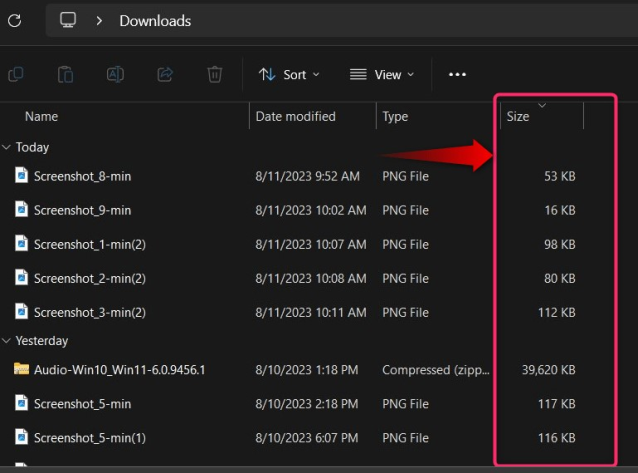Collapse the Yesterday group

coord(8,341)
